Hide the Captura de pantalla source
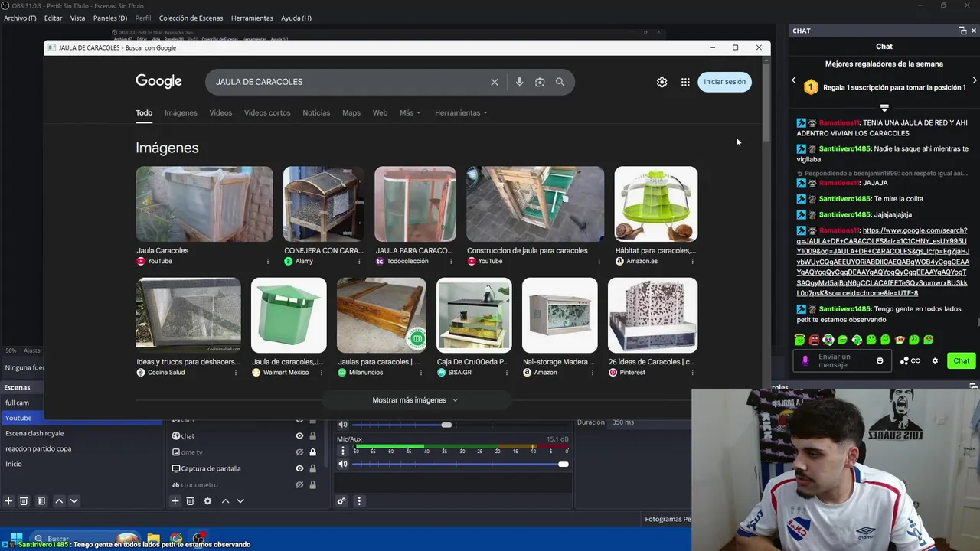980x551 pixels. pyautogui.click(x=299, y=468)
